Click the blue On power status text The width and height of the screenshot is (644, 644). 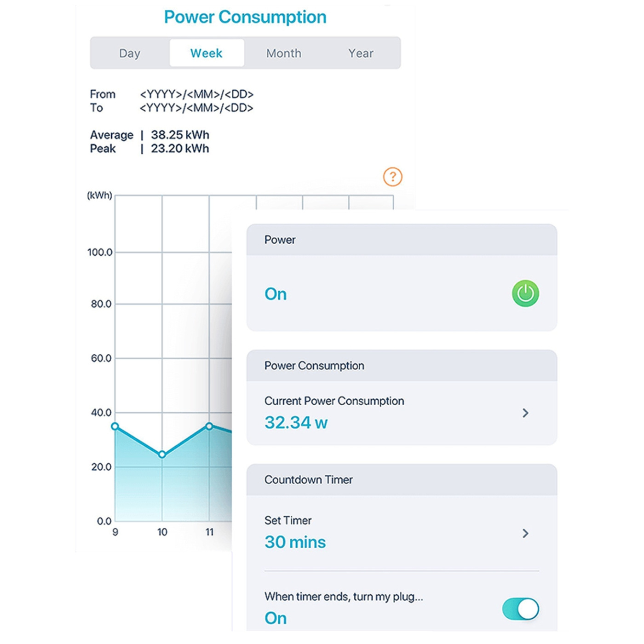[x=276, y=294]
